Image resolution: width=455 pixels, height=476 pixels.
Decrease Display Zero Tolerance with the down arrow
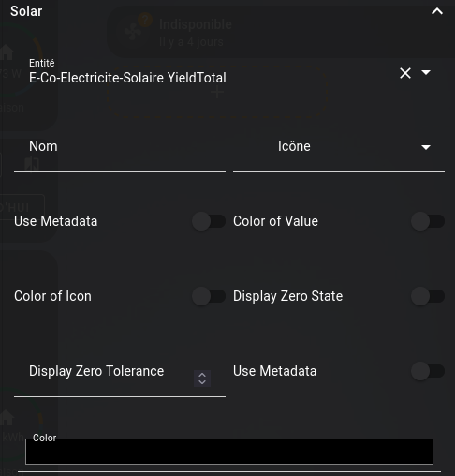coord(202,382)
